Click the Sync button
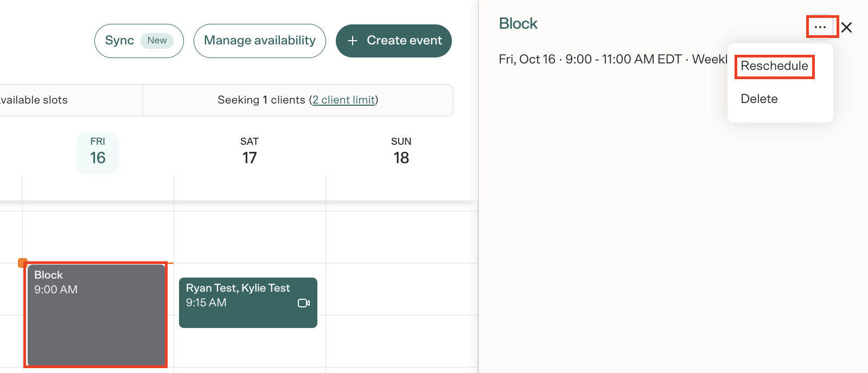This screenshot has width=868, height=373. point(139,41)
